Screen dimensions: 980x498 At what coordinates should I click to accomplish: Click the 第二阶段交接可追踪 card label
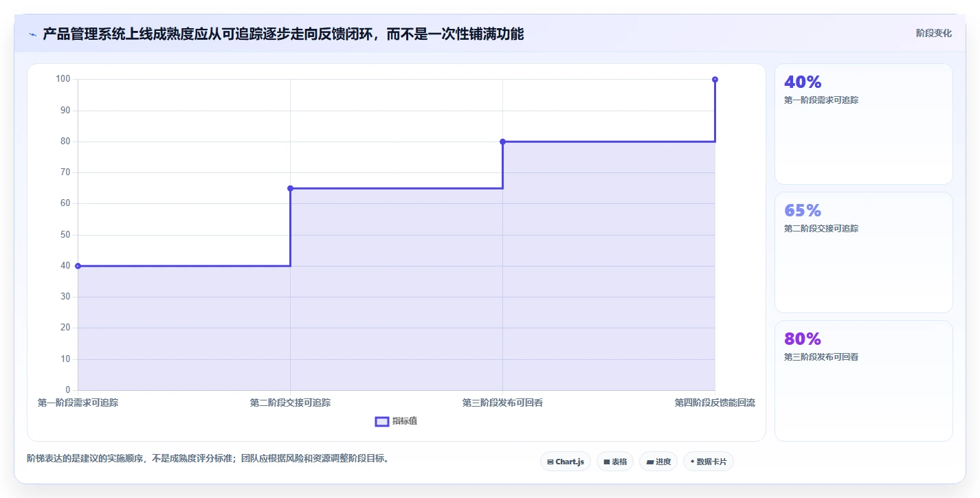pos(821,229)
